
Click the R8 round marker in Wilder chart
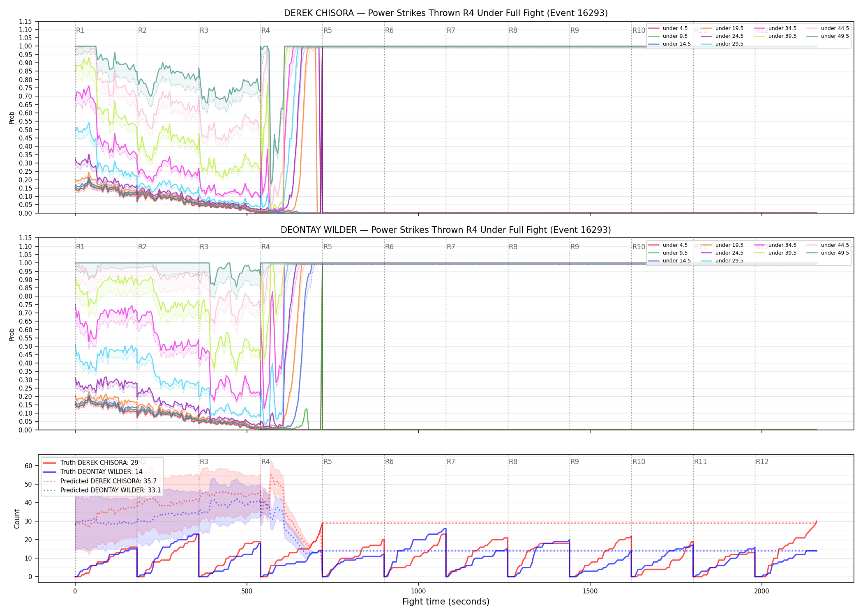click(513, 247)
